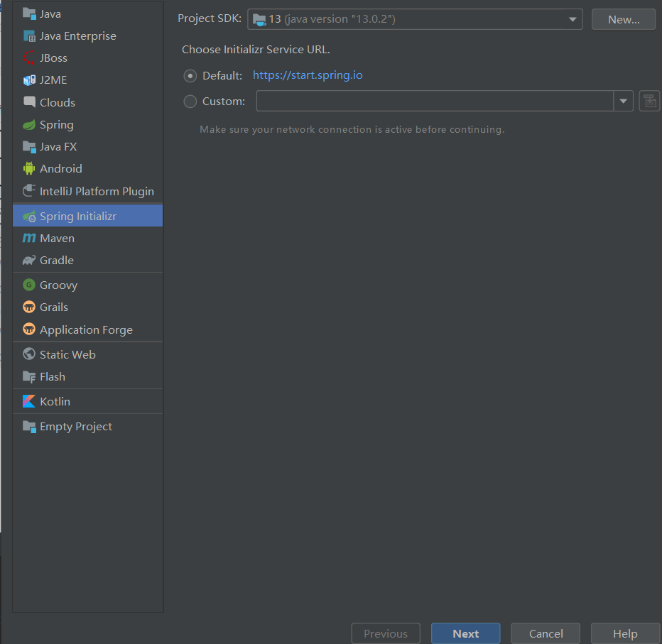Click the history icon beside the Custom URL field
Screen dimensions: 662x644
pos(649,102)
